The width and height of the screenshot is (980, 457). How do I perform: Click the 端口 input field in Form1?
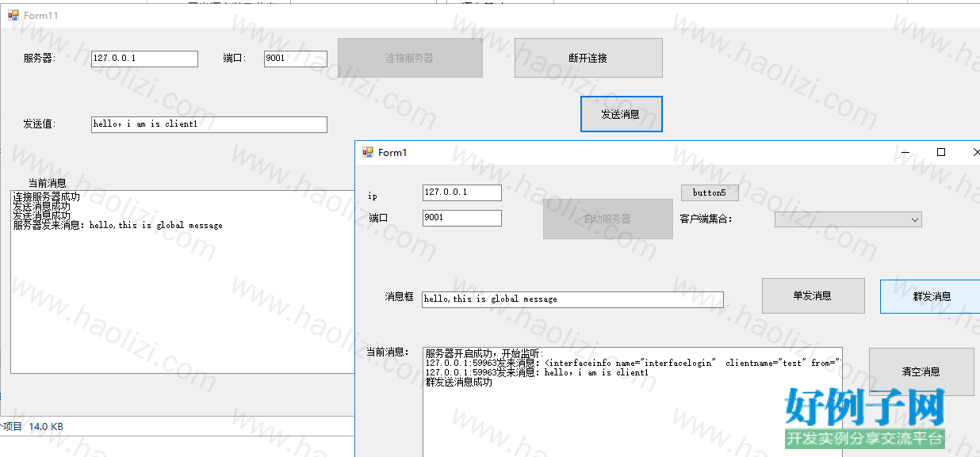pos(462,218)
